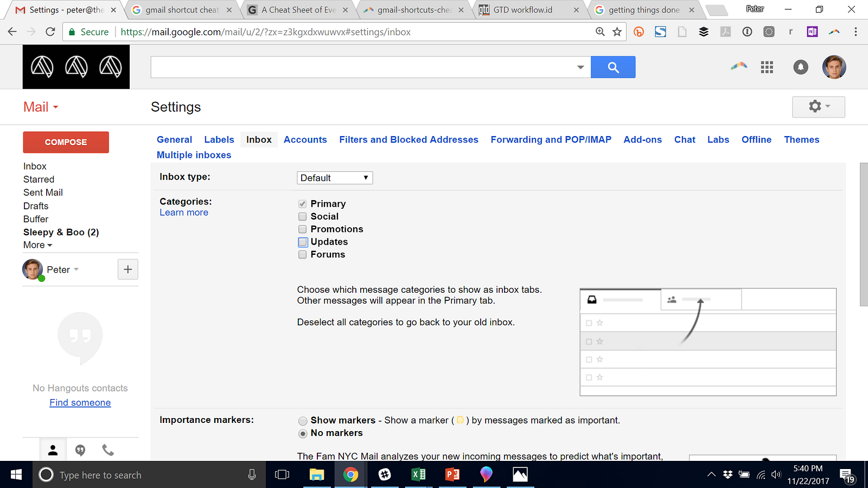Open the 1Password extension
Viewport: 868px width, 488px height.
pos(747,32)
